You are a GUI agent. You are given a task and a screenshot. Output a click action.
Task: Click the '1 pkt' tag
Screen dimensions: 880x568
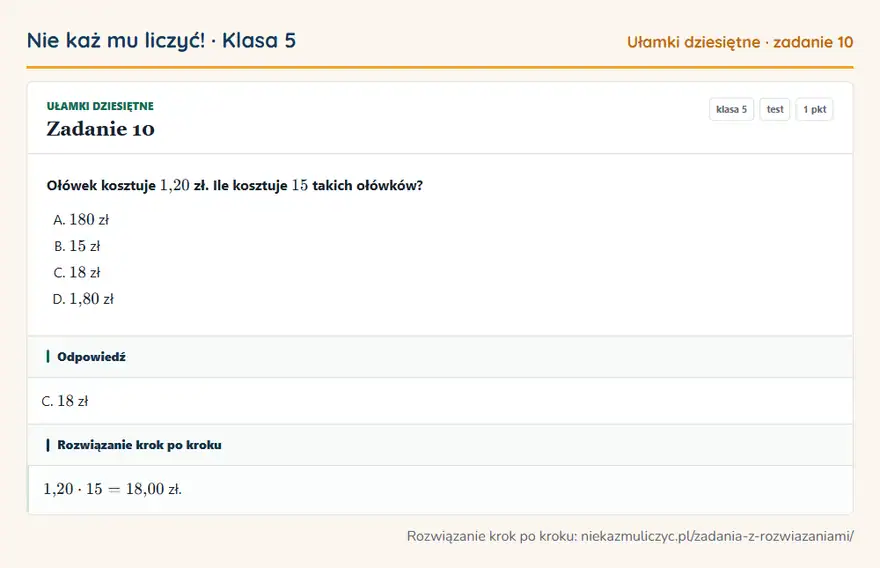pos(814,109)
